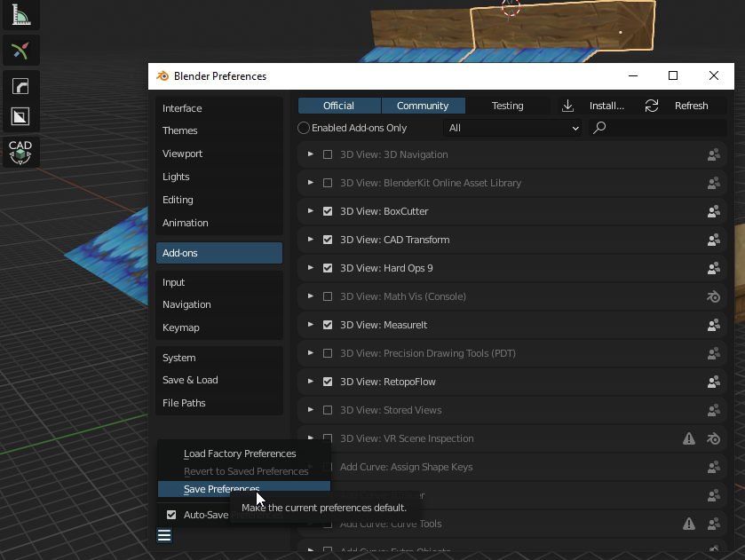Screen dimensions: 745x560
Task: Toggle the Community add-ons filter button
Action: coord(423,106)
